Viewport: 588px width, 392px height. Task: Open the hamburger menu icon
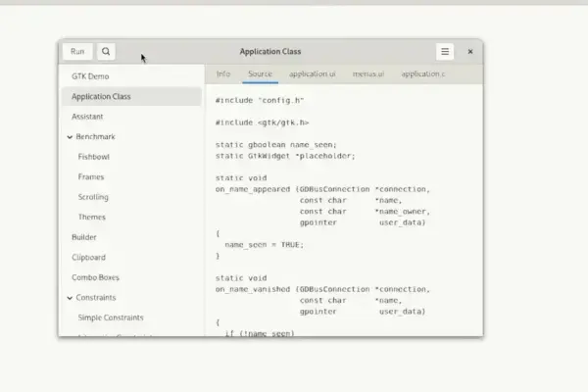pos(445,51)
